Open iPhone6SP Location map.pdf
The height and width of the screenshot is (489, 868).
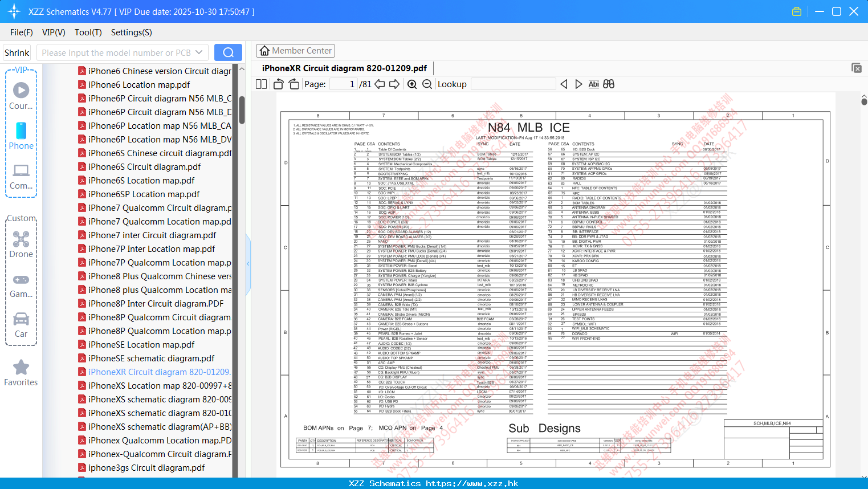pyautogui.click(x=144, y=194)
